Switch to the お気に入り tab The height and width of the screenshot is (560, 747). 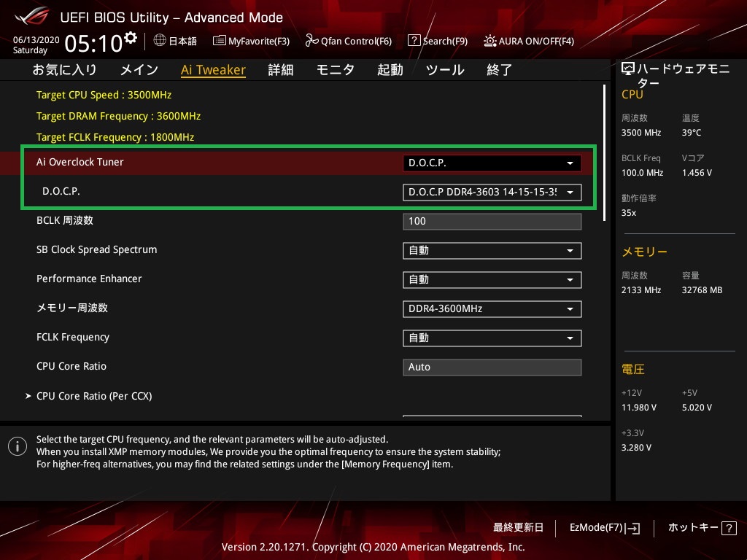click(64, 69)
